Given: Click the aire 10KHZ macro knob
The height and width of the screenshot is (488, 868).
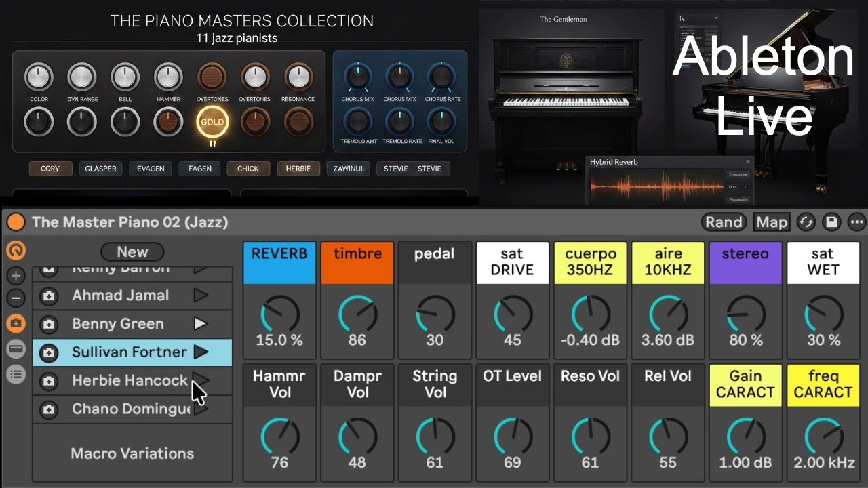Looking at the screenshot, I should 668,314.
